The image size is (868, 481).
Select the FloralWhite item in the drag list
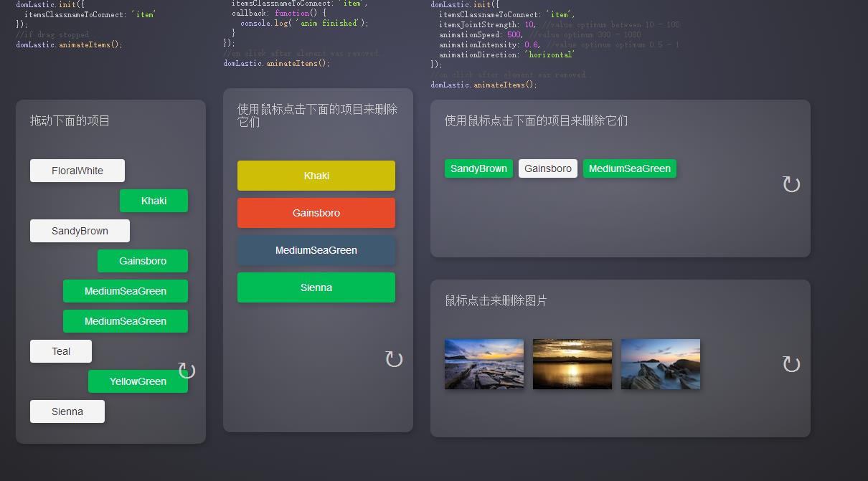[77, 171]
